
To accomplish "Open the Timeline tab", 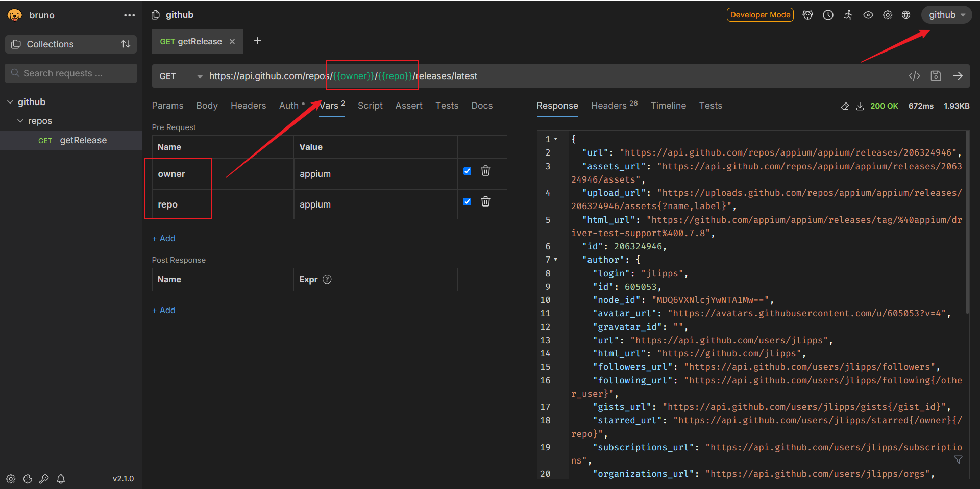I will click(x=668, y=106).
